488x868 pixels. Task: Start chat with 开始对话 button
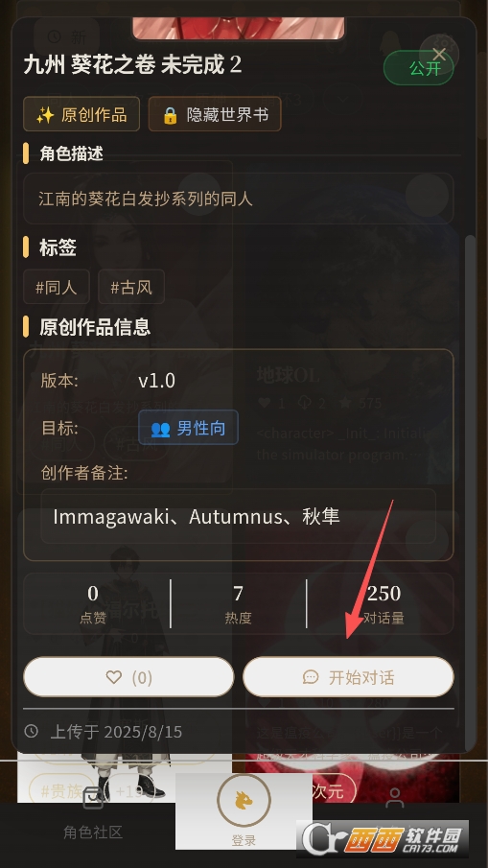point(348,677)
